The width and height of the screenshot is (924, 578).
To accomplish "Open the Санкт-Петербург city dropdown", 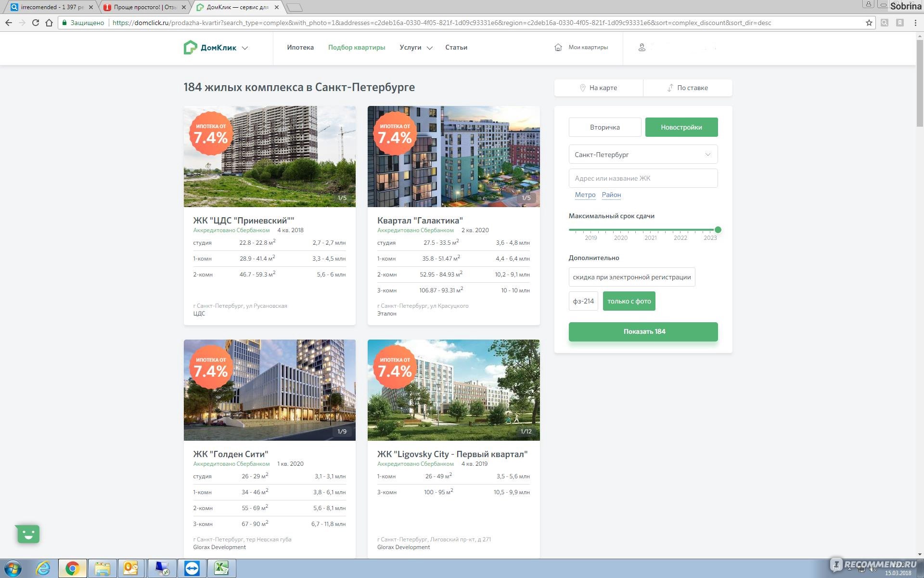I will click(x=643, y=155).
